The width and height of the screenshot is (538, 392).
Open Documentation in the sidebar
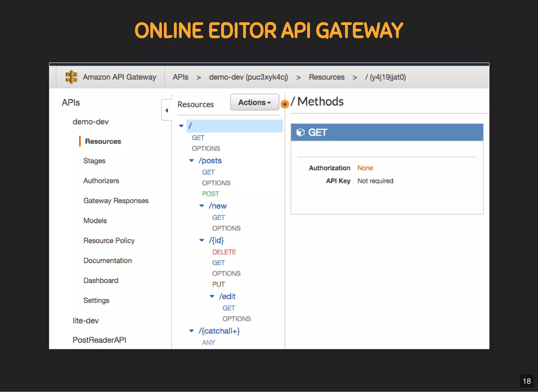(x=108, y=260)
